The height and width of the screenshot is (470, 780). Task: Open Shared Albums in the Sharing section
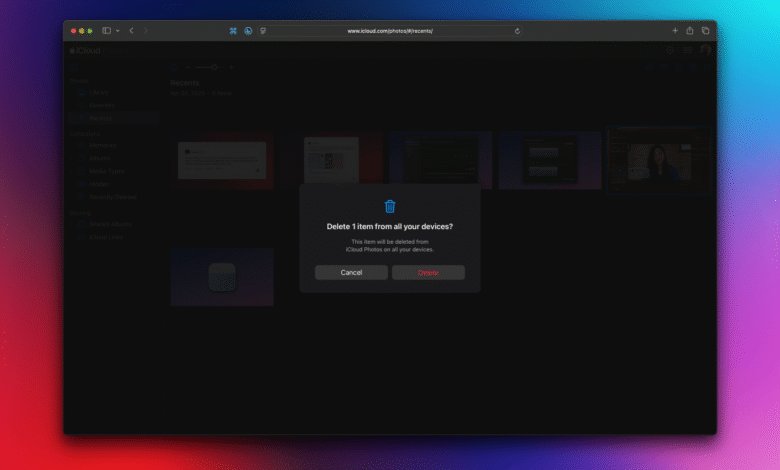click(x=110, y=224)
